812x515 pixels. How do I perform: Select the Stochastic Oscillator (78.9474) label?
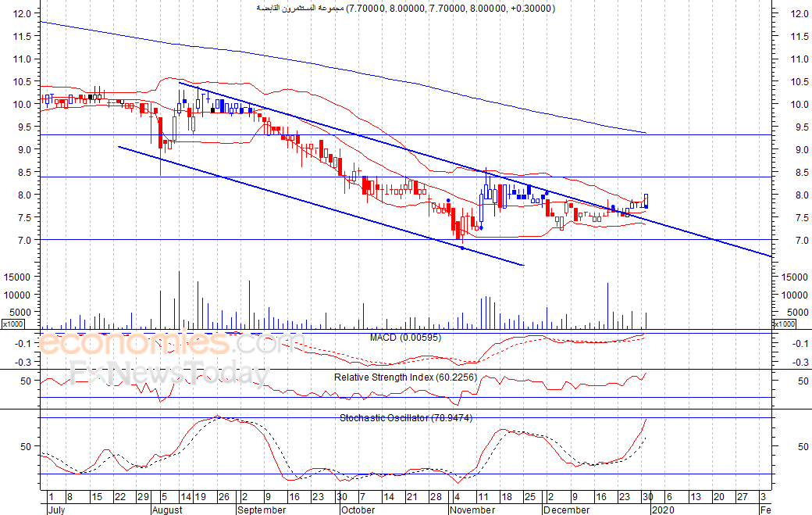(x=406, y=417)
